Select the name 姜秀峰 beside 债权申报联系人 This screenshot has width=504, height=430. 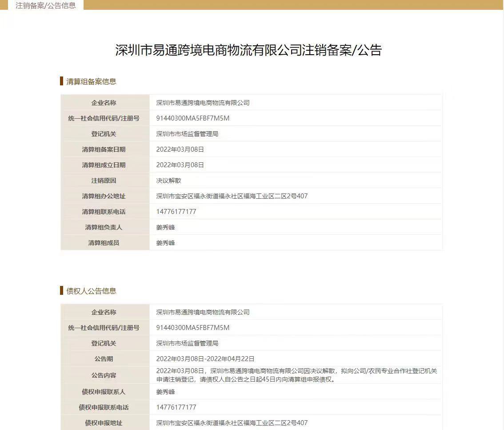pos(165,392)
